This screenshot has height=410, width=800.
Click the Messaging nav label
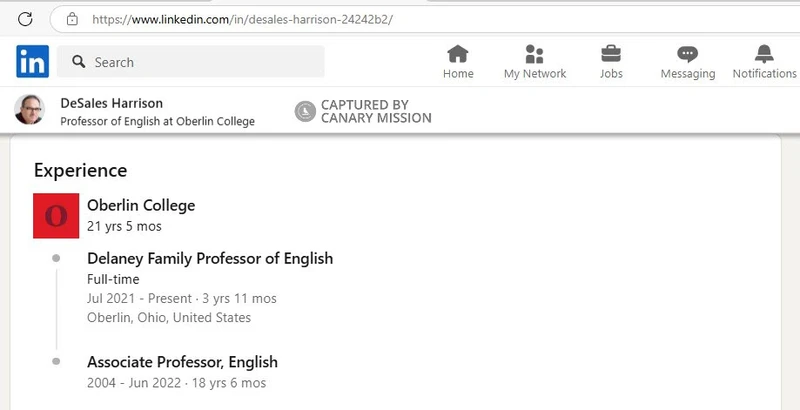point(688,74)
